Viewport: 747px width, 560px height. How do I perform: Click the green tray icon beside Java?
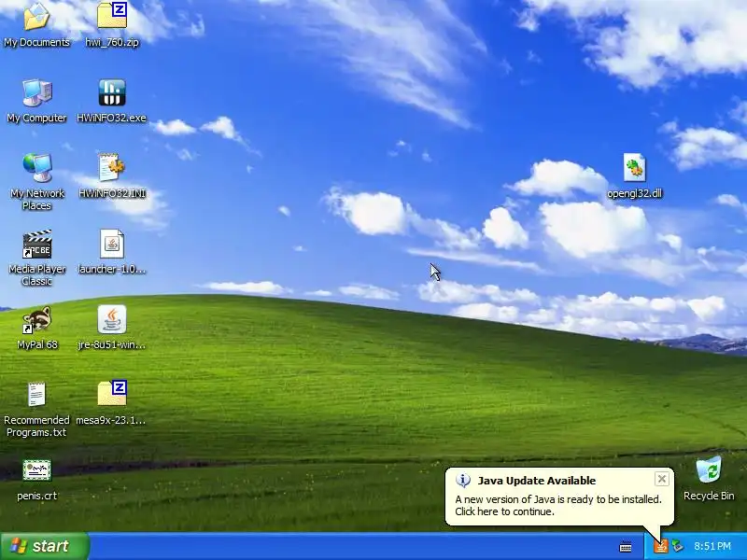[677, 546]
